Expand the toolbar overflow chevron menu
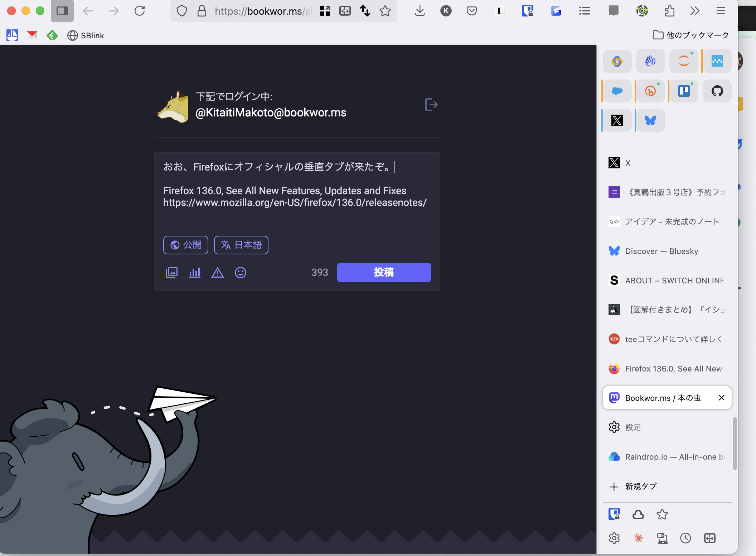 pos(695,11)
